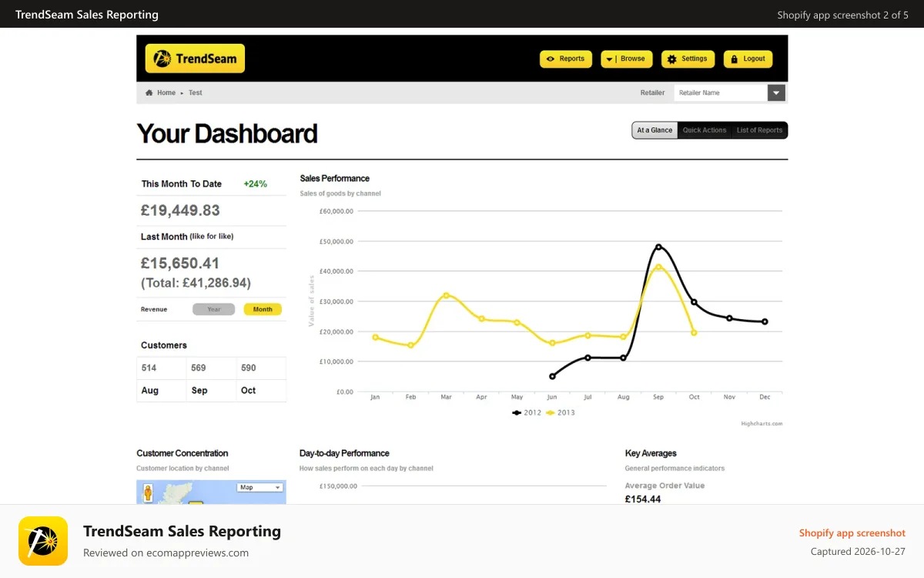Click the TrendSeam logo
This screenshot has height=578, width=924.
(x=195, y=59)
